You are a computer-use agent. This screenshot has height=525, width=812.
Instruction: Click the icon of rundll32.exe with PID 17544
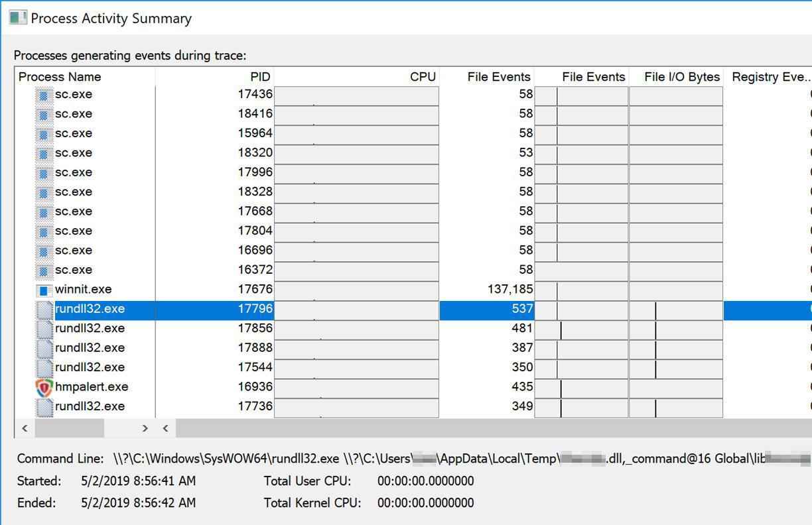coord(44,369)
